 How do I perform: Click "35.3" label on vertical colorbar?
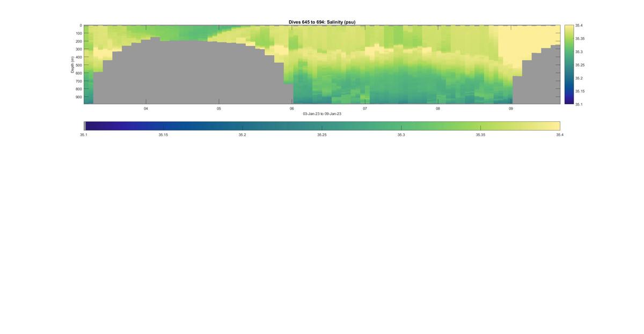[x=579, y=52]
